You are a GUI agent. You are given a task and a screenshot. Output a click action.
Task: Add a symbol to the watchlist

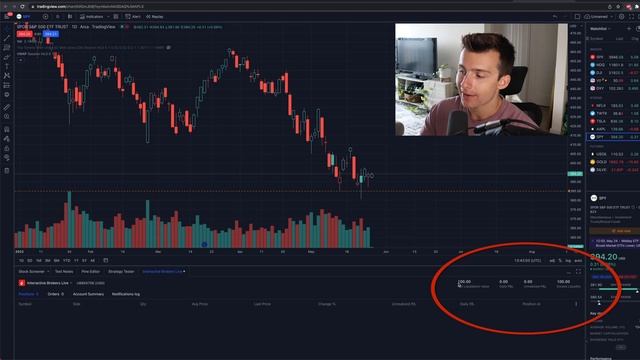[x=629, y=29]
